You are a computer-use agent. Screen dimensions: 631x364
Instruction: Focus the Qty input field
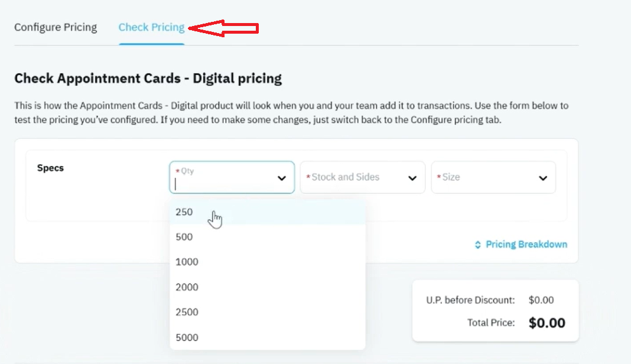pos(232,177)
